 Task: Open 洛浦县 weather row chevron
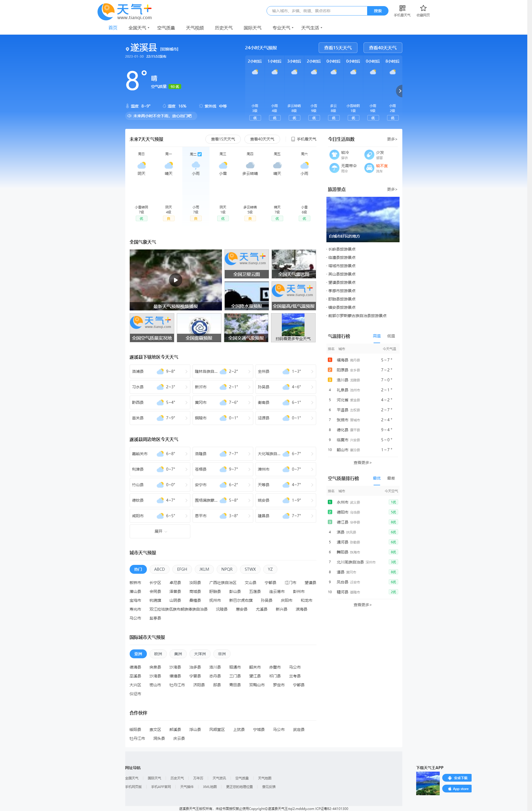[186, 371]
